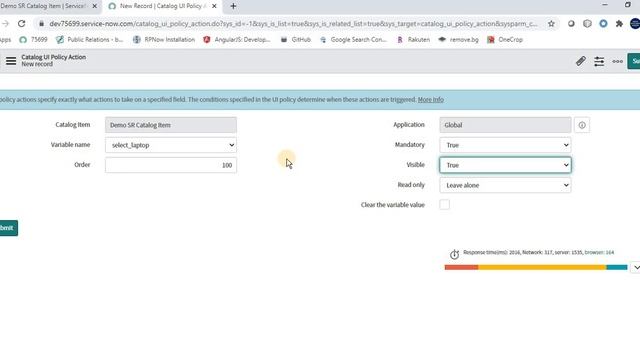Open Rakuten bookmark
Screen dimensions: 640x360
coord(413,40)
